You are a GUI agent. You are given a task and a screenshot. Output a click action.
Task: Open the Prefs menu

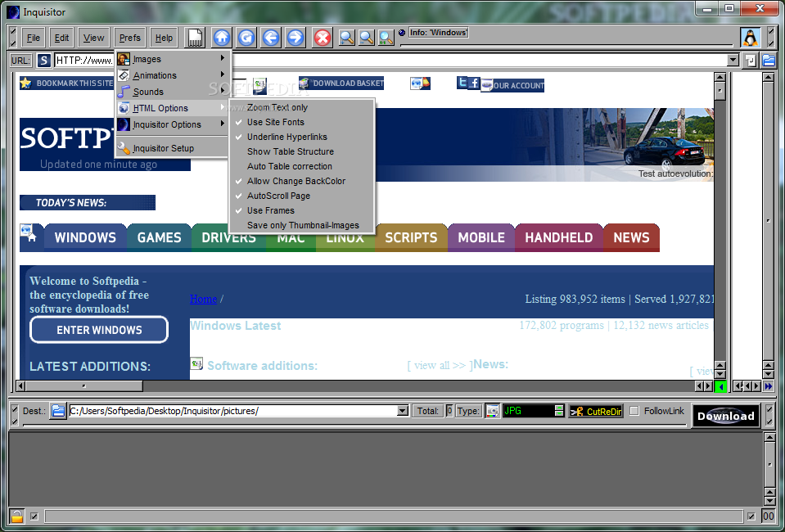point(129,38)
